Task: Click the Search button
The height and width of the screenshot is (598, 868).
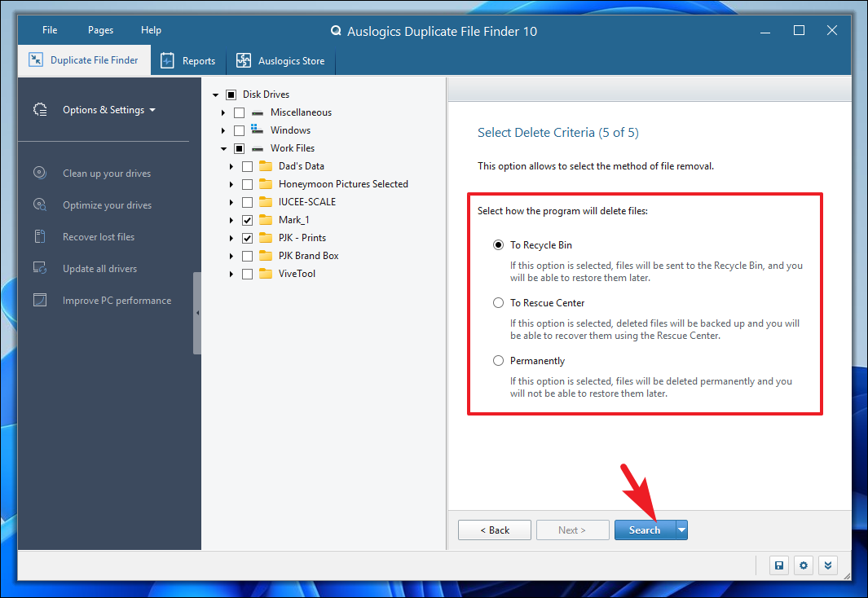Action: click(645, 530)
